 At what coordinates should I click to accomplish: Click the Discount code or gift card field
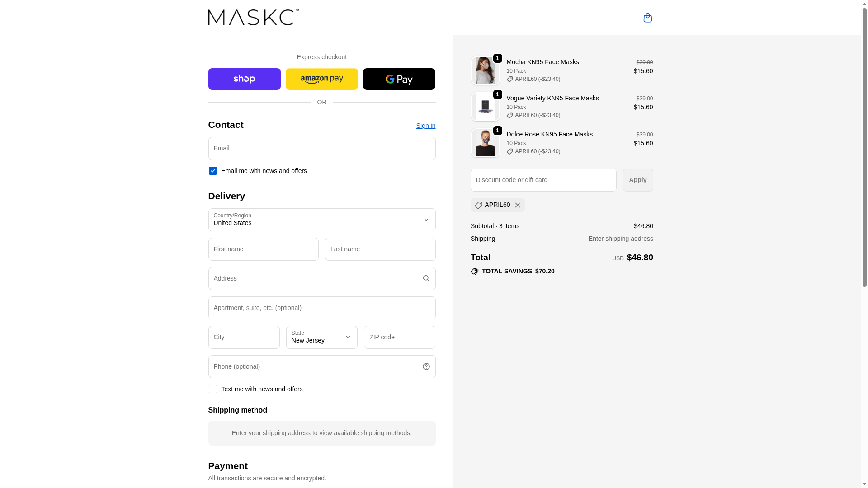(543, 180)
